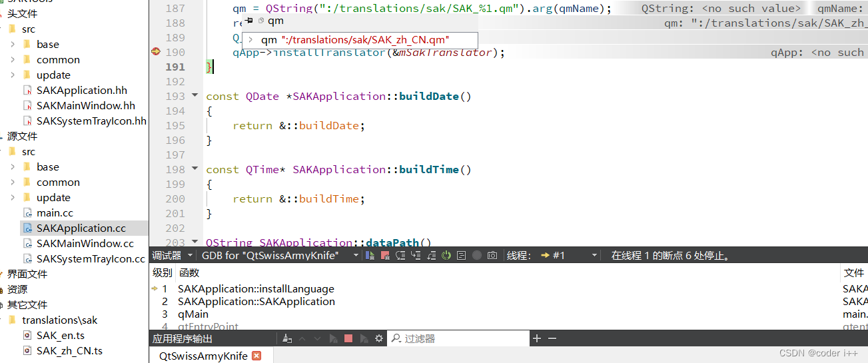868x363 pixels.
Task: Toggle operate-by-instruction mode icon
Action: point(461,255)
